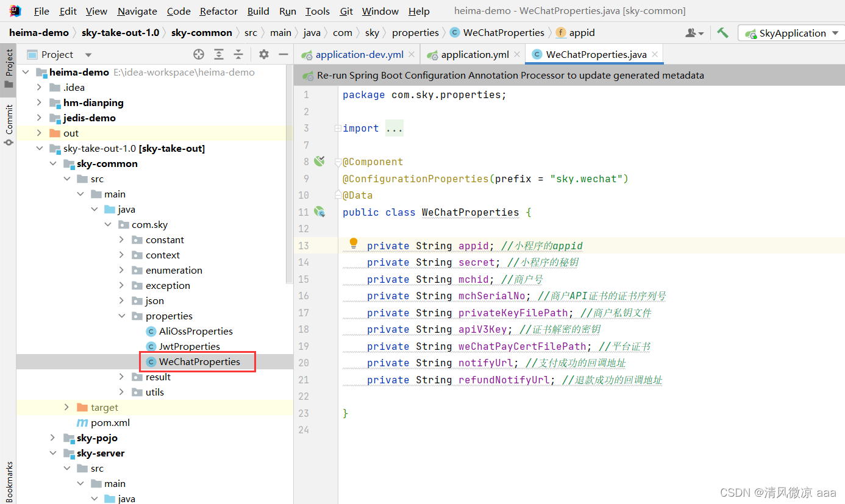Click Collapse All in Project panel
Image resolution: width=845 pixels, height=504 pixels.
[x=238, y=54]
